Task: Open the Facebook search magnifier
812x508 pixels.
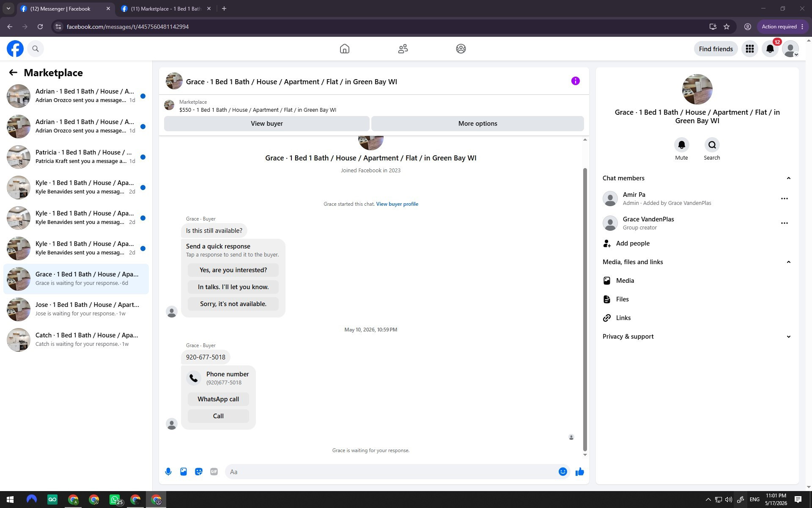Action: coord(36,49)
